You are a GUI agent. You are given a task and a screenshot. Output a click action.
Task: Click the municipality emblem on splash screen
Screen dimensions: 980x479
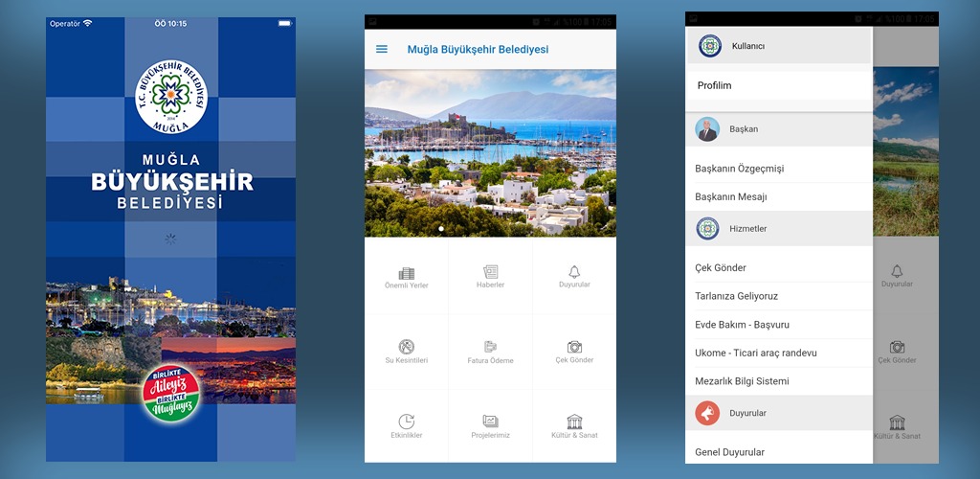coord(171,97)
